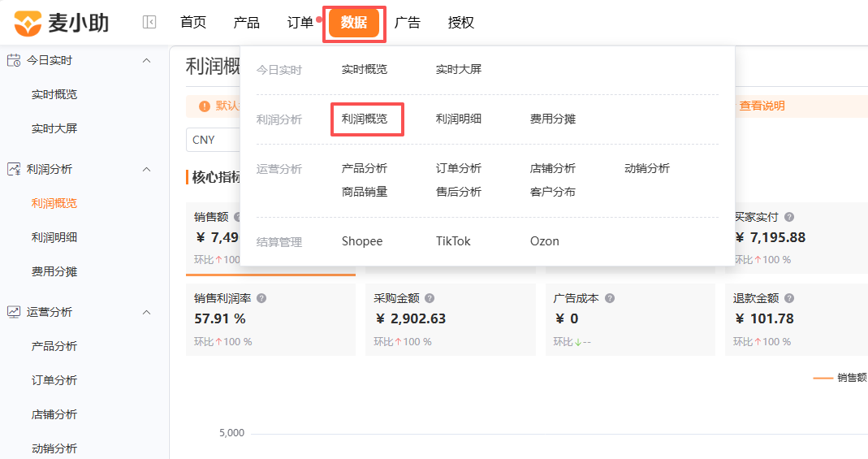Screen dimensions: 868x459
Task: Toggle the 销售额 chart legend entry
Action: 840,378
